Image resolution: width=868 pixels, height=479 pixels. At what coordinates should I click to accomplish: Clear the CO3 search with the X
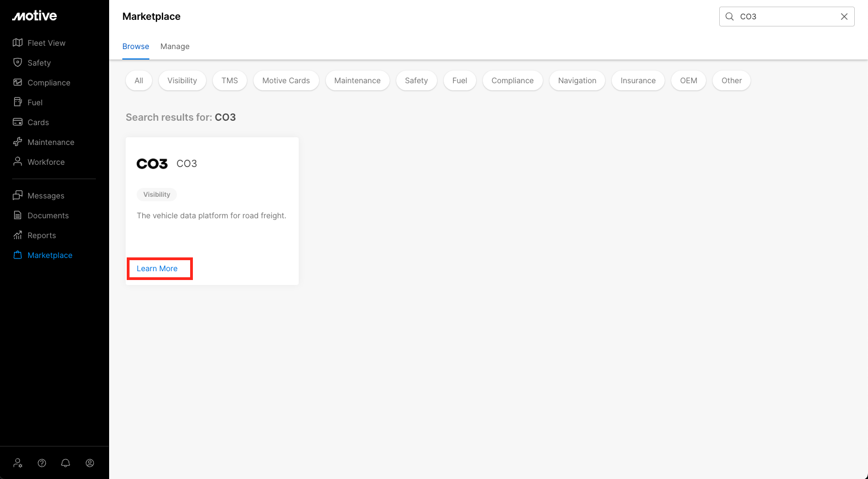[x=844, y=17]
